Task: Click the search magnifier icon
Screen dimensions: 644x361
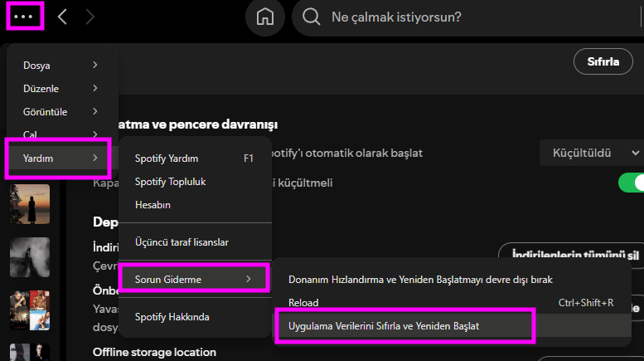Action: [311, 17]
